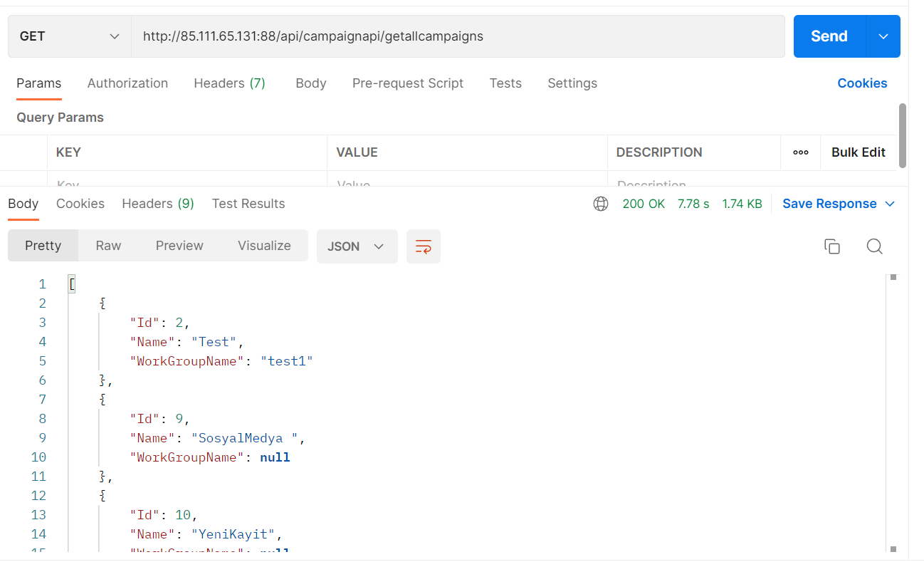The height and width of the screenshot is (562, 924).
Task: Switch response view to Raw
Action: coord(108,246)
